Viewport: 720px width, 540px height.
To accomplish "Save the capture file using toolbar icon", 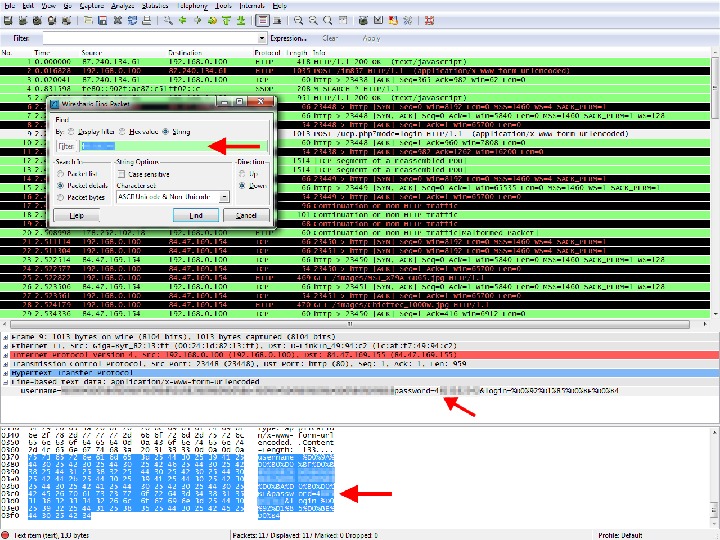I will 103,21.
